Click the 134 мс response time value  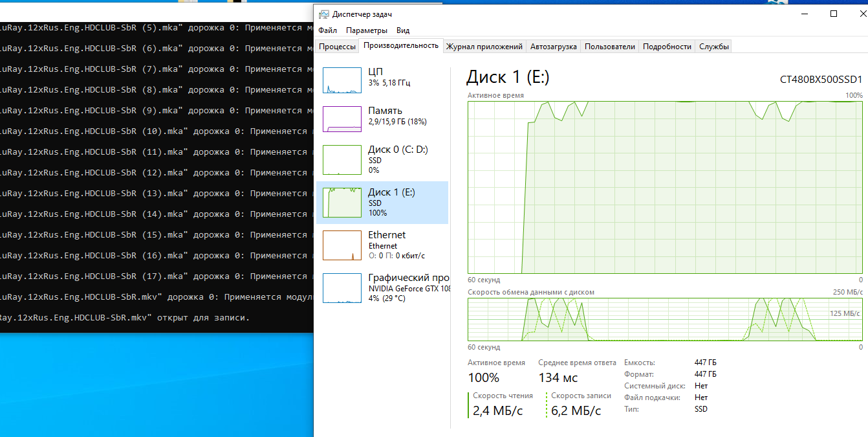tap(558, 377)
